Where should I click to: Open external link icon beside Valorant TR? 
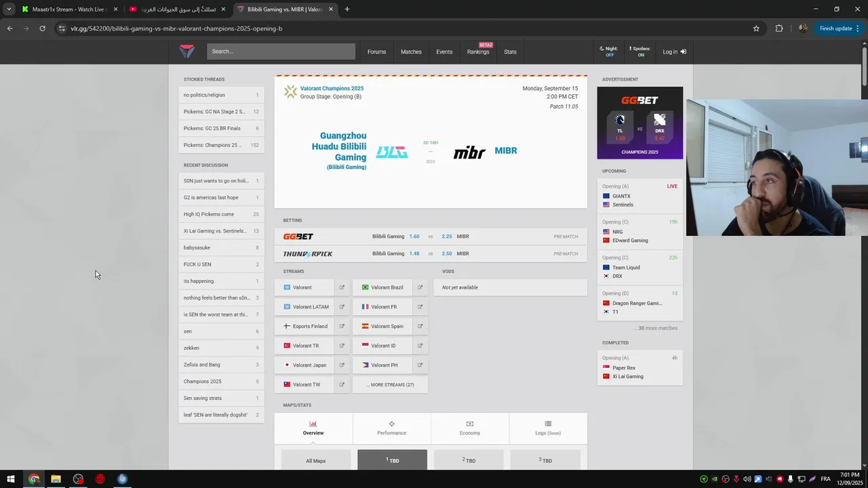pyautogui.click(x=342, y=346)
